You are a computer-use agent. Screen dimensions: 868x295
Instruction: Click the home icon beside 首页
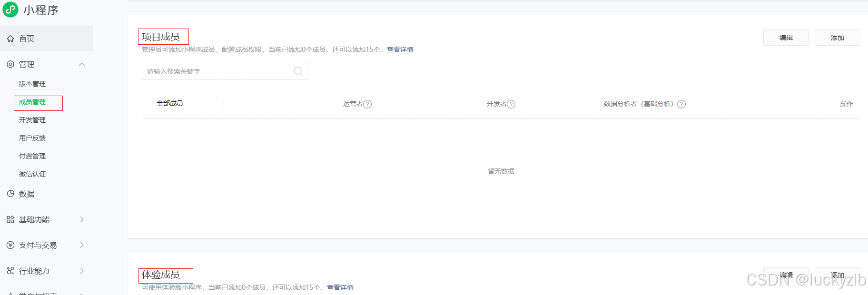coord(10,39)
